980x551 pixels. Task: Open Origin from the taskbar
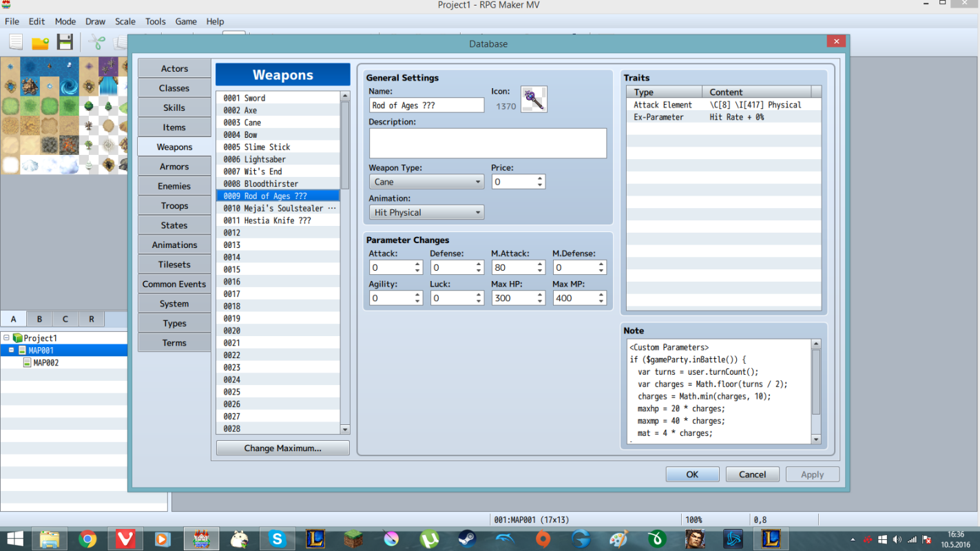click(543, 539)
